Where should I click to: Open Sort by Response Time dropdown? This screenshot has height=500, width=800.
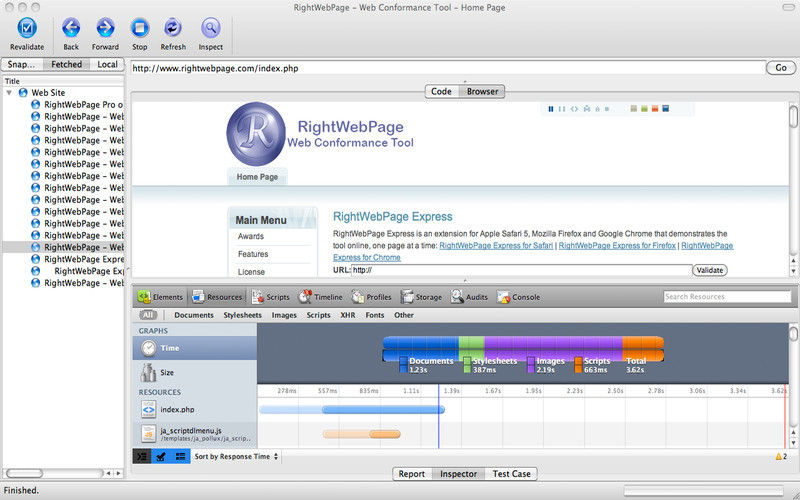click(x=236, y=457)
